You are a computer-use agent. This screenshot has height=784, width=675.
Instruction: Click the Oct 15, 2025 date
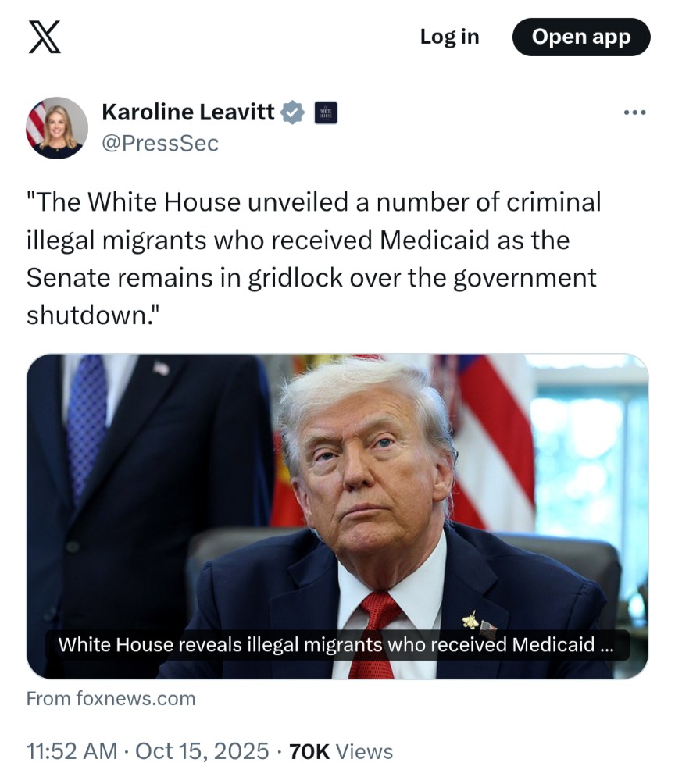(202, 751)
